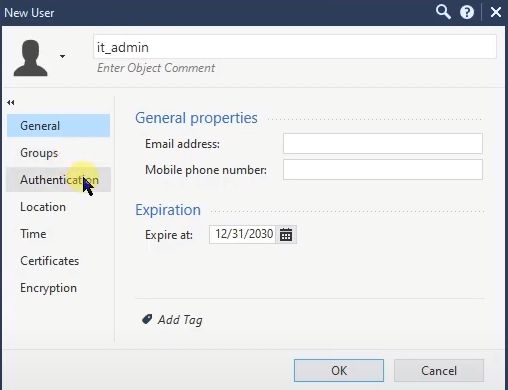This screenshot has width=508, height=390.
Task: Click the General properties heading
Action: [x=196, y=118]
